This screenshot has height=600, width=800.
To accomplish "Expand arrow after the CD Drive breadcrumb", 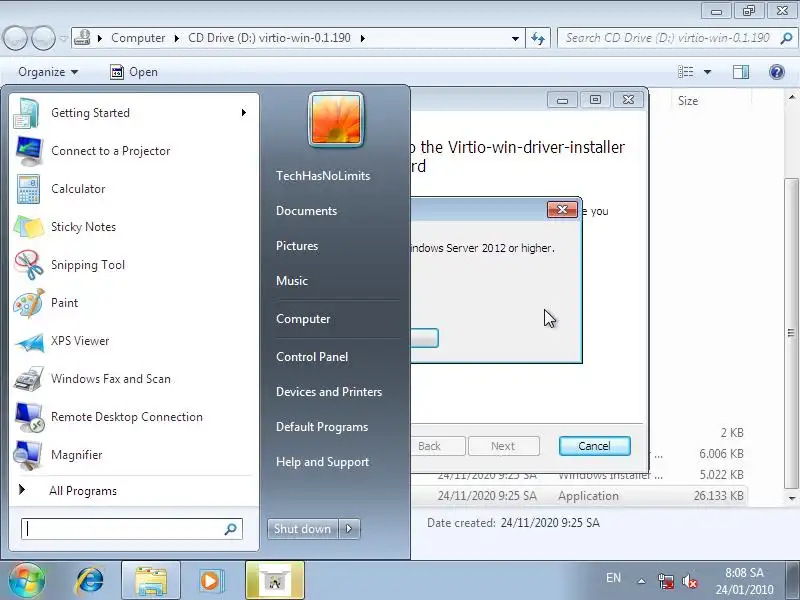I will (363, 38).
